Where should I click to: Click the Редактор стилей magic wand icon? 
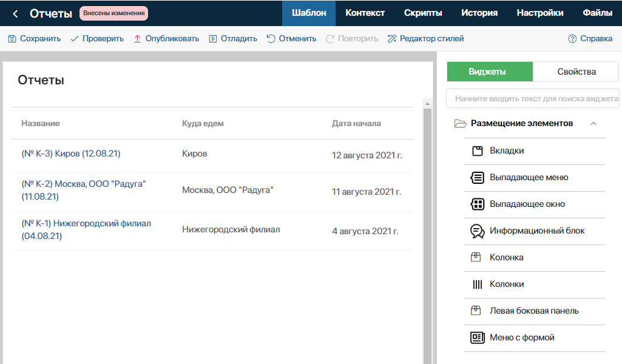(392, 39)
